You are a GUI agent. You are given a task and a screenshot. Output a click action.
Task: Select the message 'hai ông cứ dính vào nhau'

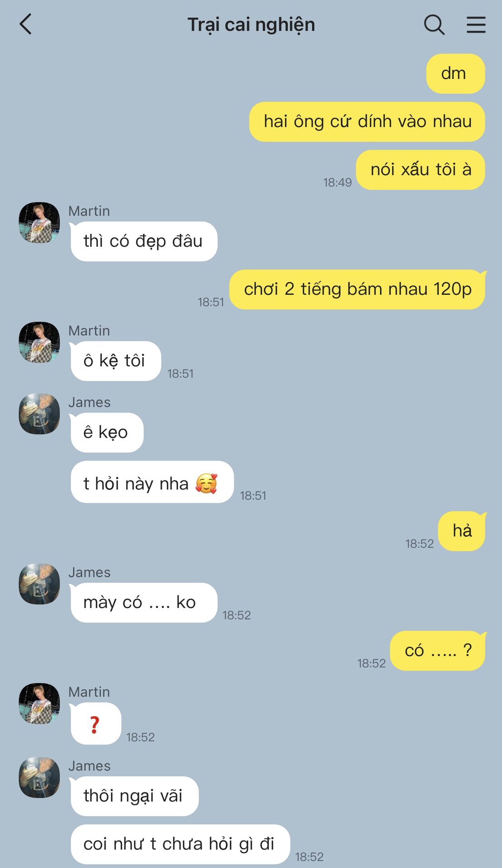367,122
